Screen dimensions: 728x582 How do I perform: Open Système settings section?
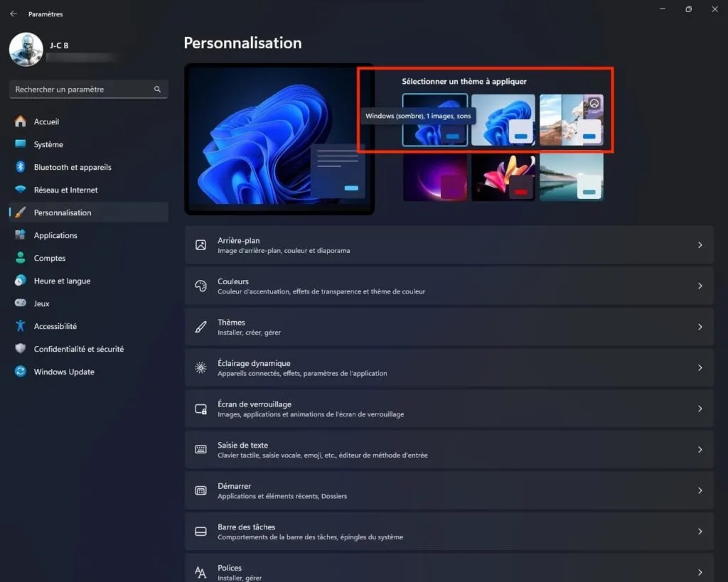point(89,144)
